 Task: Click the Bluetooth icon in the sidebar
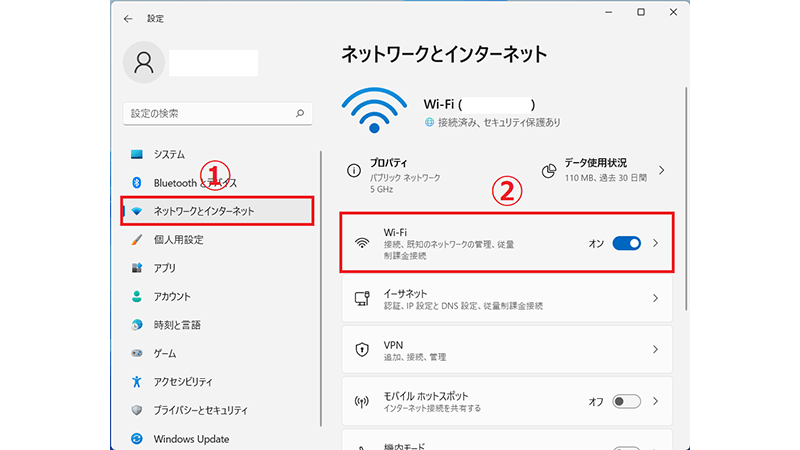[x=138, y=183]
